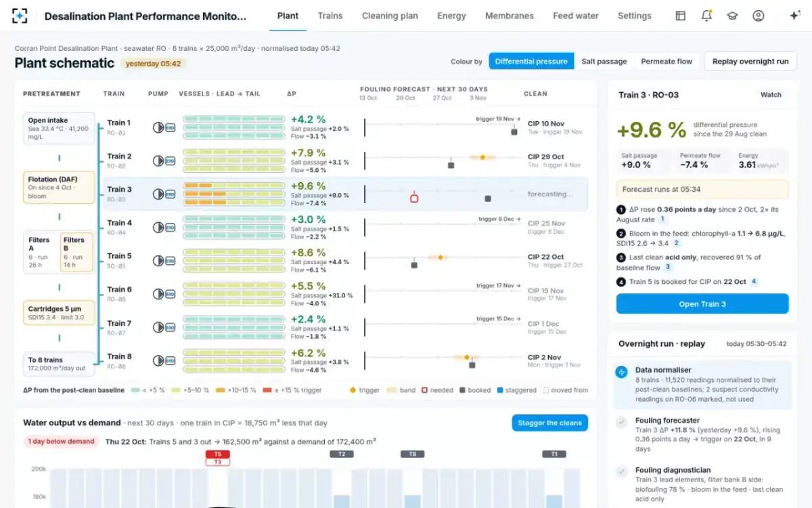Open citation 4 on Train 5 booking

click(x=754, y=282)
